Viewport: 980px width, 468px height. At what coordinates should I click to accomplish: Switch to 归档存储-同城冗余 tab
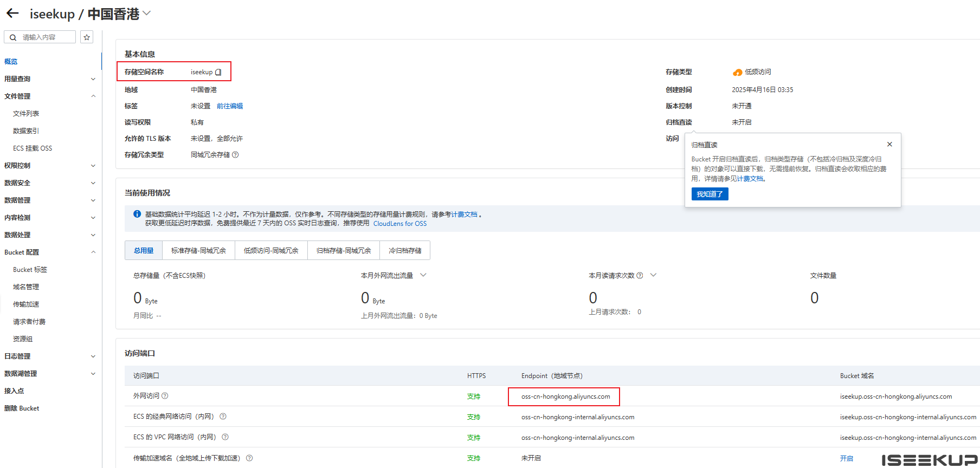click(x=344, y=251)
